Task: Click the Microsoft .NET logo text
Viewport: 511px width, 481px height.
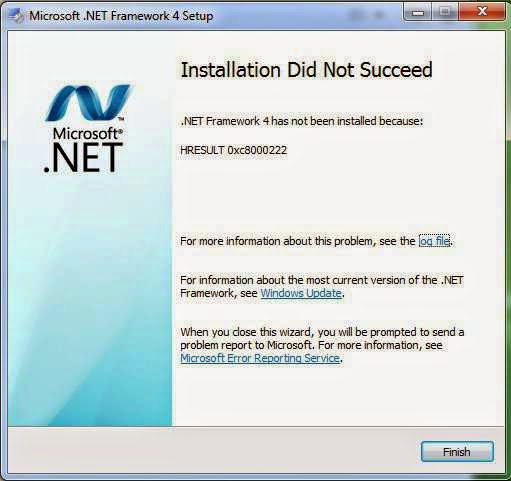Action: tap(84, 151)
